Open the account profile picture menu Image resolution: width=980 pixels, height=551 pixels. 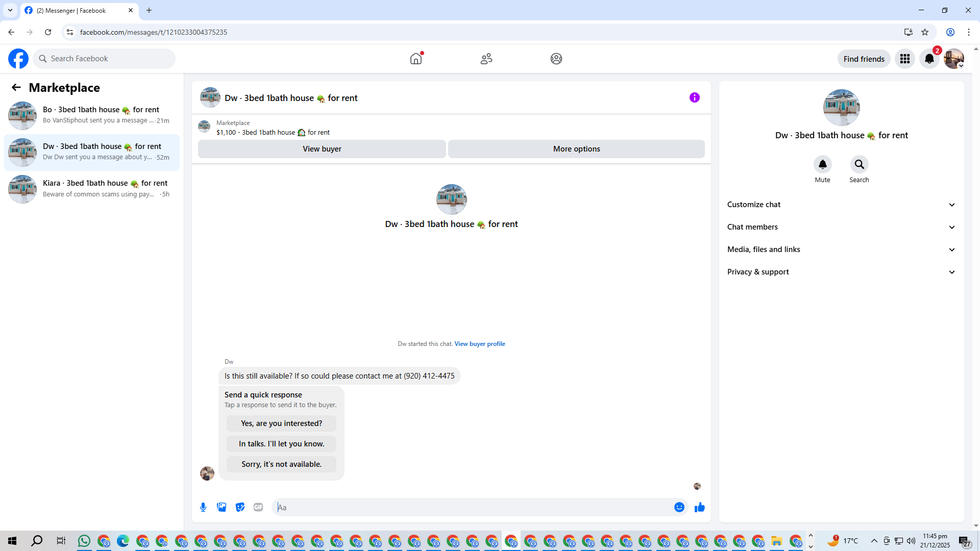point(954,59)
